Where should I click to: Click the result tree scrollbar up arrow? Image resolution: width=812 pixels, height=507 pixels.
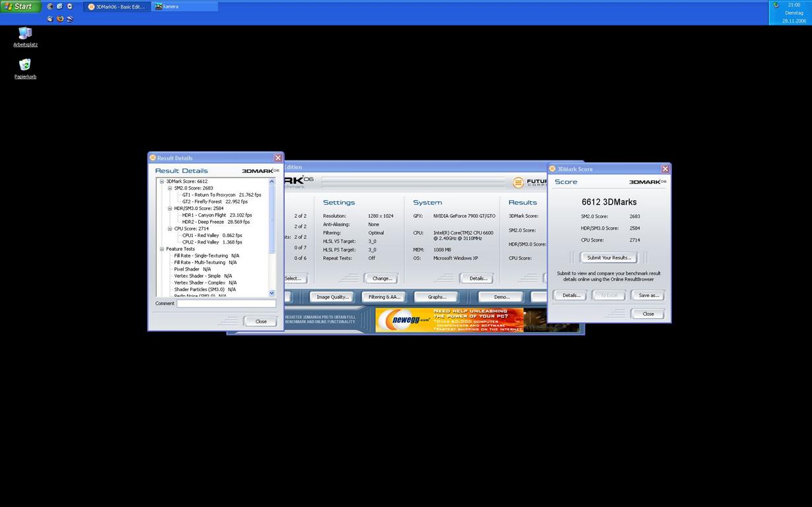[x=272, y=181]
